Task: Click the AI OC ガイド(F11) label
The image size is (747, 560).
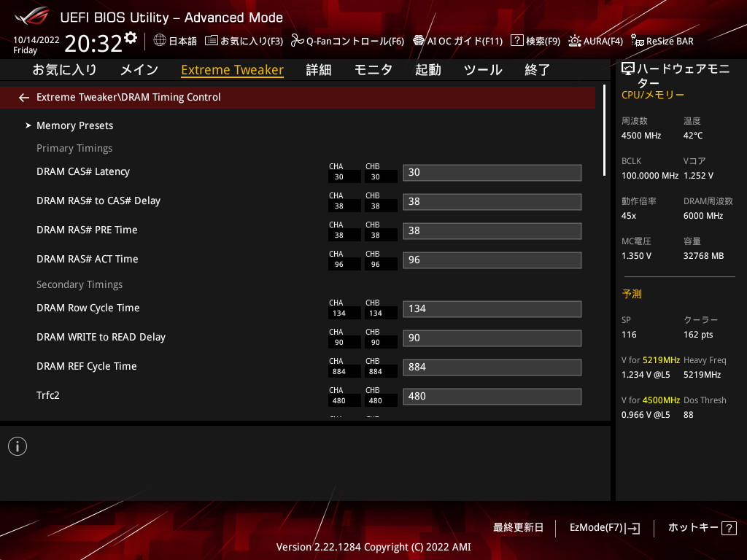Action: click(465, 42)
